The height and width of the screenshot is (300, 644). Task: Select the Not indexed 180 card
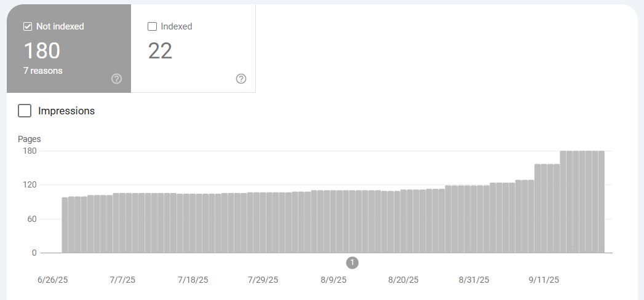pyautogui.click(x=69, y=49)
